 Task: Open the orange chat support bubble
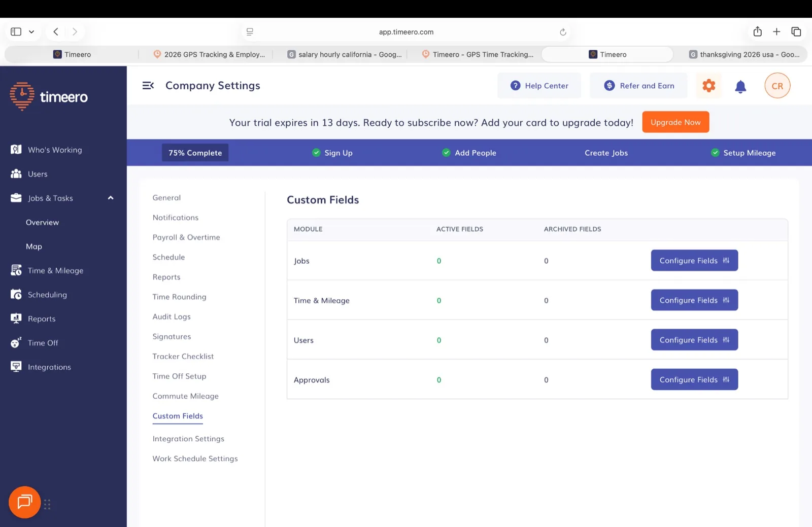[24, 502]
